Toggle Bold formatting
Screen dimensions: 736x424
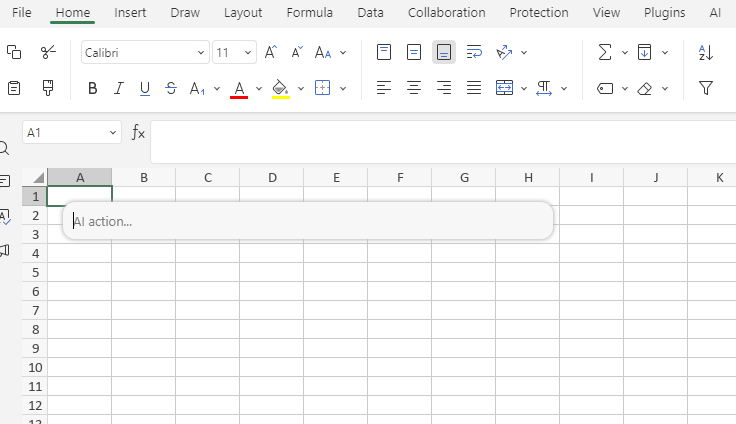pyautogui.click(x=93, y=88)
